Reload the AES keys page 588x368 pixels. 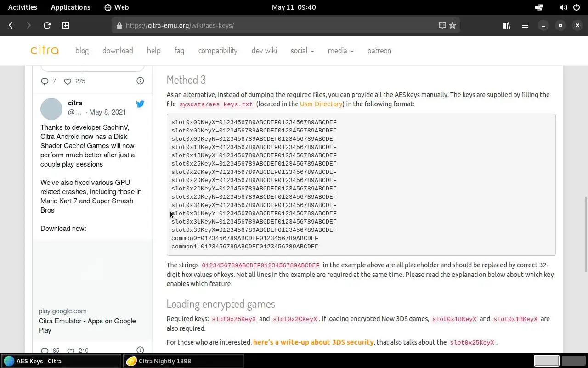coord(47,25)
